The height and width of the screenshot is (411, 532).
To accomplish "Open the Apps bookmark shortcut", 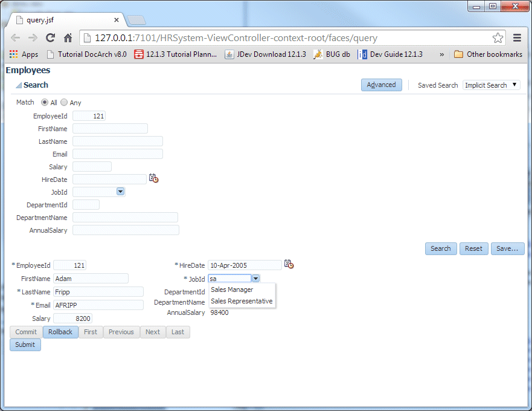I will coord(24,54).
